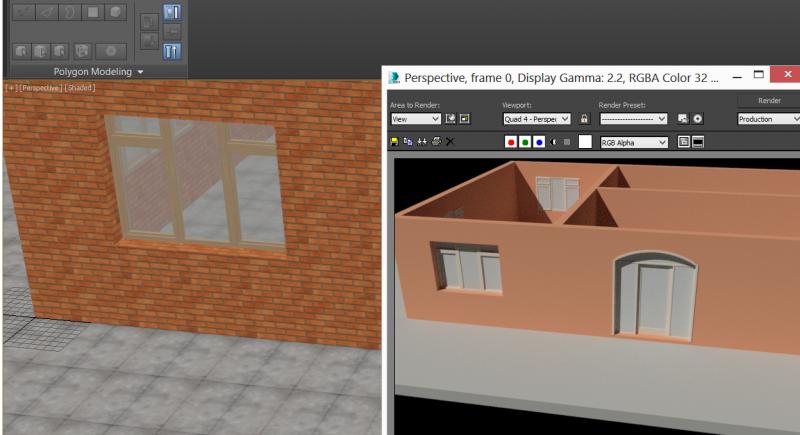Select Border sub-object mode in ribbon
This screenshot has height=435, width=800.
[x=70, y=12]
